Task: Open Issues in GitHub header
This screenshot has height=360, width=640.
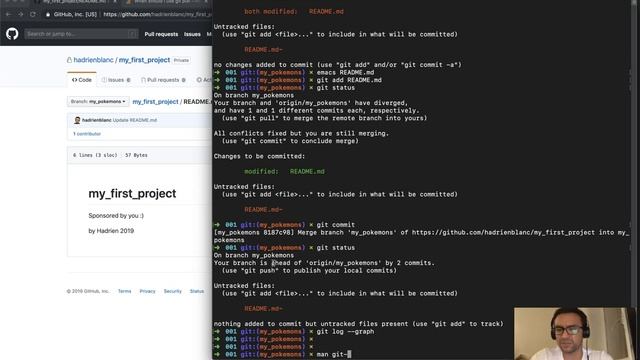Action: click(192, 34)
